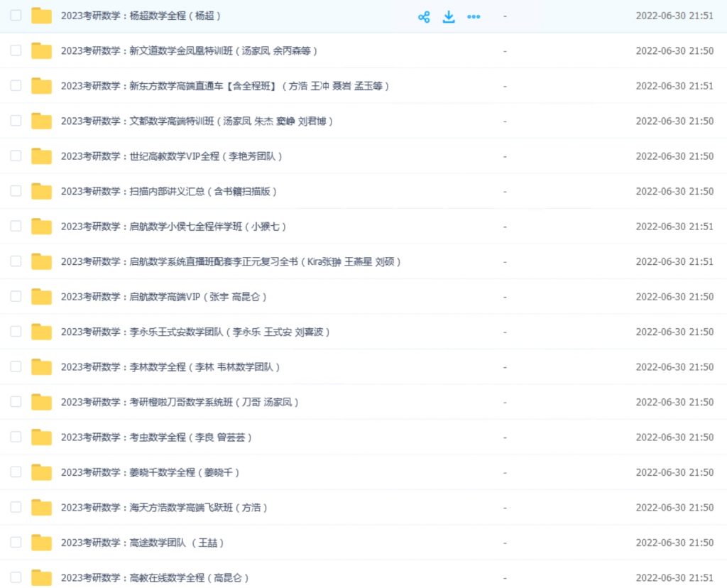Click folder icon of 启航数学系统直播班配套李正元复习全书
This screenshot has width=727, height=588.
point(41,261)
